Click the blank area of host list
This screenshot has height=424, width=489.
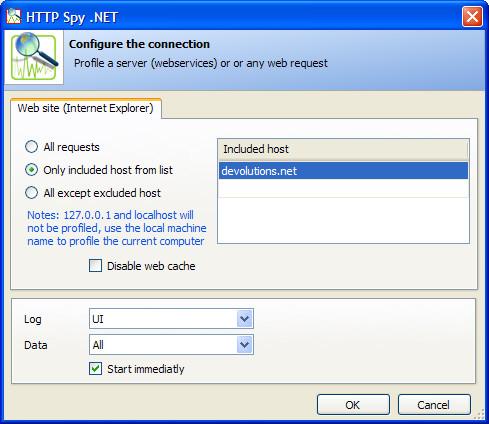[343, 220]
